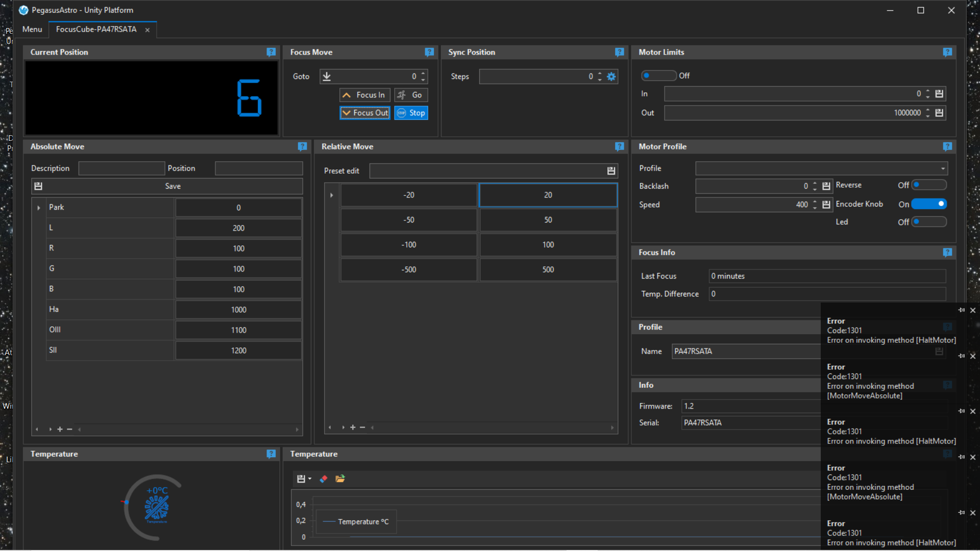Click the Stop button to halt movement
This screenshot has height=551, width=980.
(411, 112)
